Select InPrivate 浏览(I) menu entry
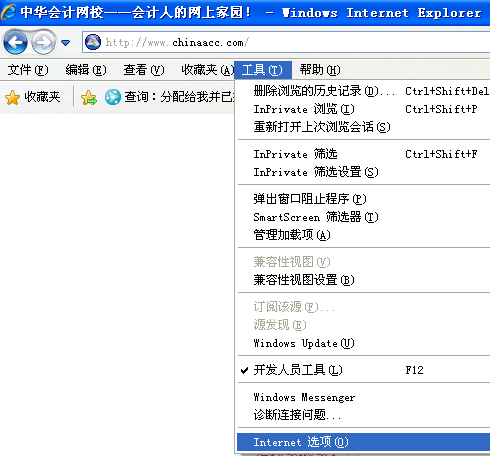The height and width of the screenshot is (456, 490). [x=363, y=109]
